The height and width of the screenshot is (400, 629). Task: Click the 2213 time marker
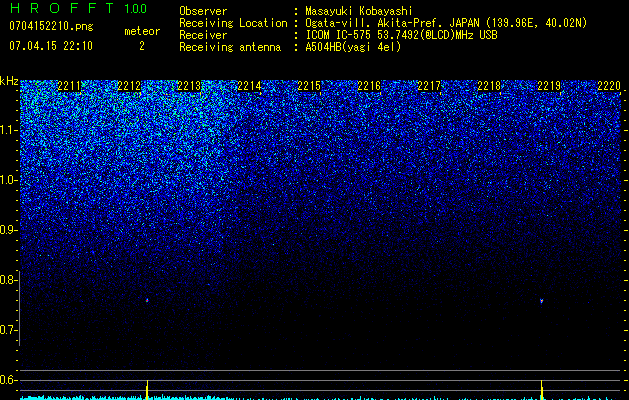(x=189, y=86)
